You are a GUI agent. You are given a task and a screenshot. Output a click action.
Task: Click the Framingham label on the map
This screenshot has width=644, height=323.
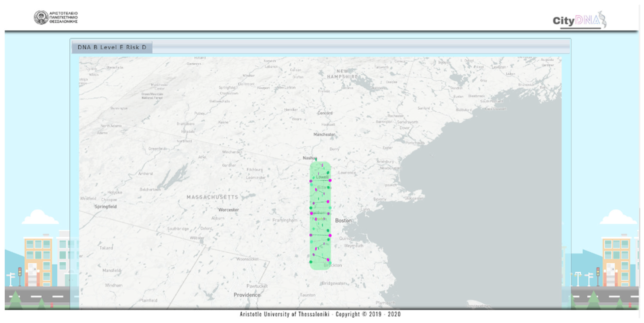(x=285, y=220)
